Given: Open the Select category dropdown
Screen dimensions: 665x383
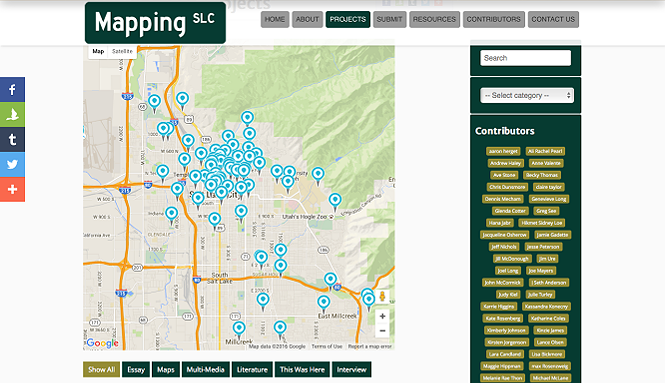Looking at the screenshot, I should 527,95.
